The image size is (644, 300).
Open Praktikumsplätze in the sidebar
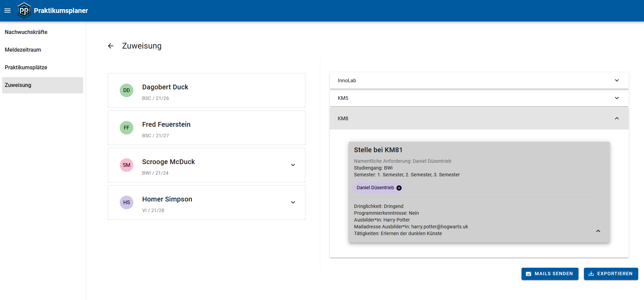coord(26,67)
